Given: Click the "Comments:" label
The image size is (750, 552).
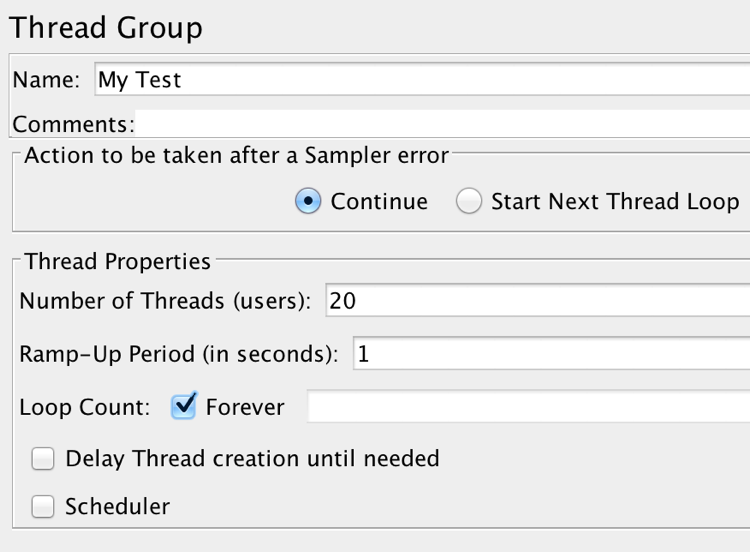Looking at the screenshot, I should 72,125.
